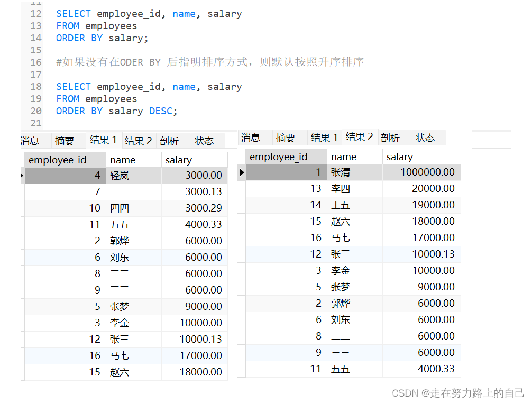Click the row marker arrow next to 张清's row
Screen dimensions: 532x403
point(242,172)
